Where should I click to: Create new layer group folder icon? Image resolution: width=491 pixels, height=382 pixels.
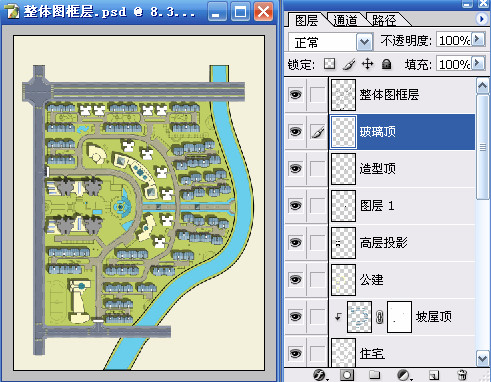(375, 375)
